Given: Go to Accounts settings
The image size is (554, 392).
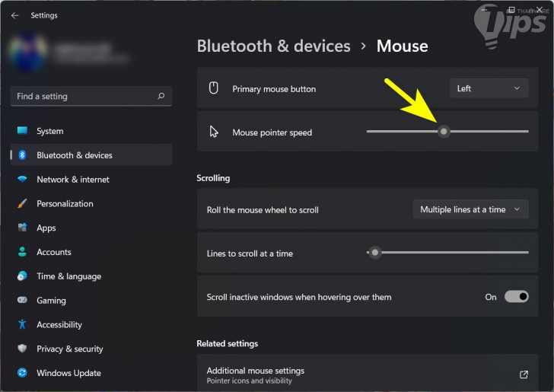Looking at the screenshot, I should coord(91,252).
